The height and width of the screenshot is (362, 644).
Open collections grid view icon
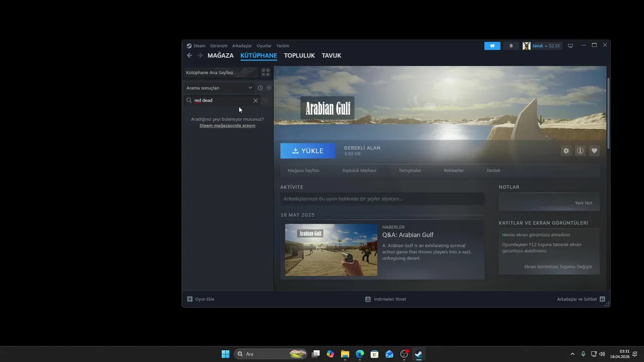(x=266, y=72)
